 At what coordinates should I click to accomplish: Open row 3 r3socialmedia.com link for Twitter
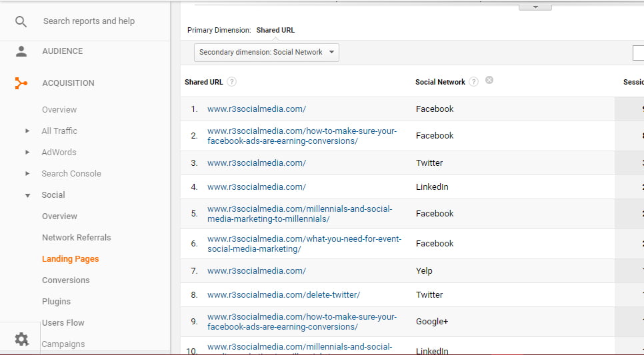point(257,163)
